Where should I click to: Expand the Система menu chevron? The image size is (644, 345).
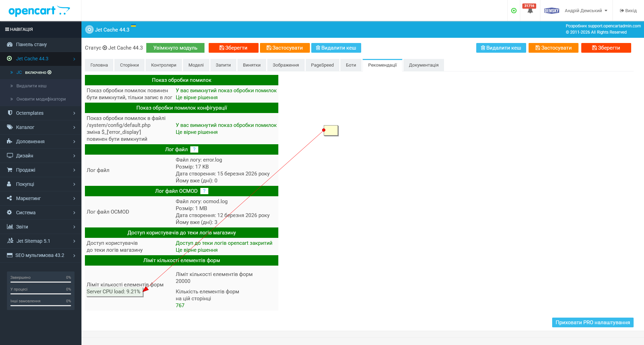click(x=74, y=213)
